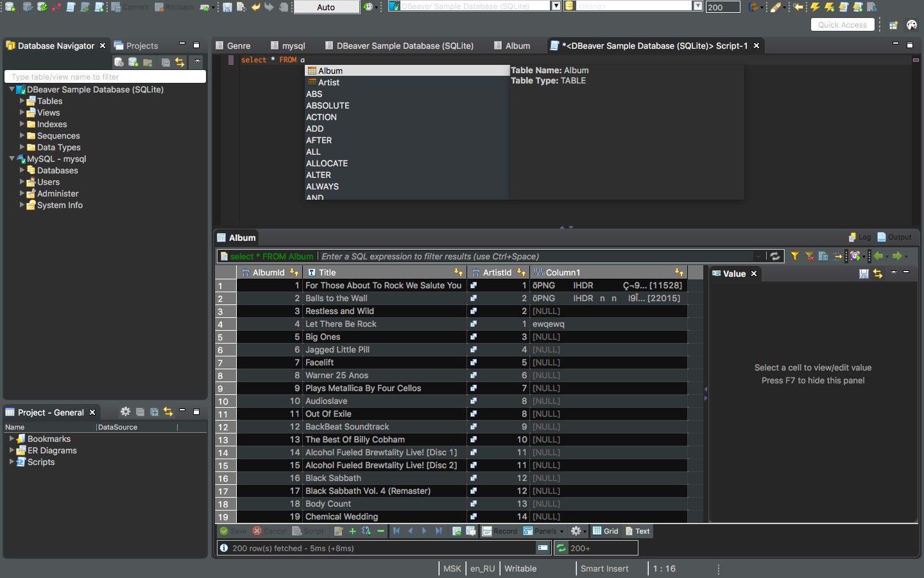This screenshot has width=924, height=578.
Task: Click the Project settings gear icon
Action: [x=126, y=412]
